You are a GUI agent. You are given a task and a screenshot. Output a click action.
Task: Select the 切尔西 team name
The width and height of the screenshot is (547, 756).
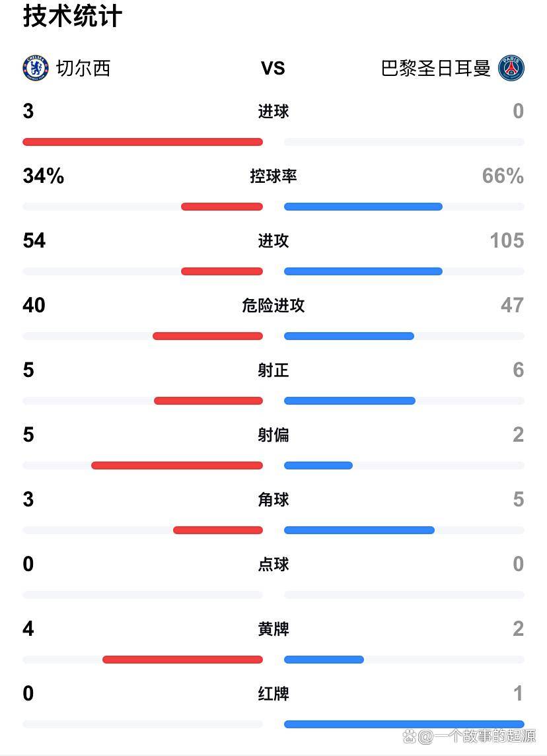pyautogui.click(x=83, y=68)
